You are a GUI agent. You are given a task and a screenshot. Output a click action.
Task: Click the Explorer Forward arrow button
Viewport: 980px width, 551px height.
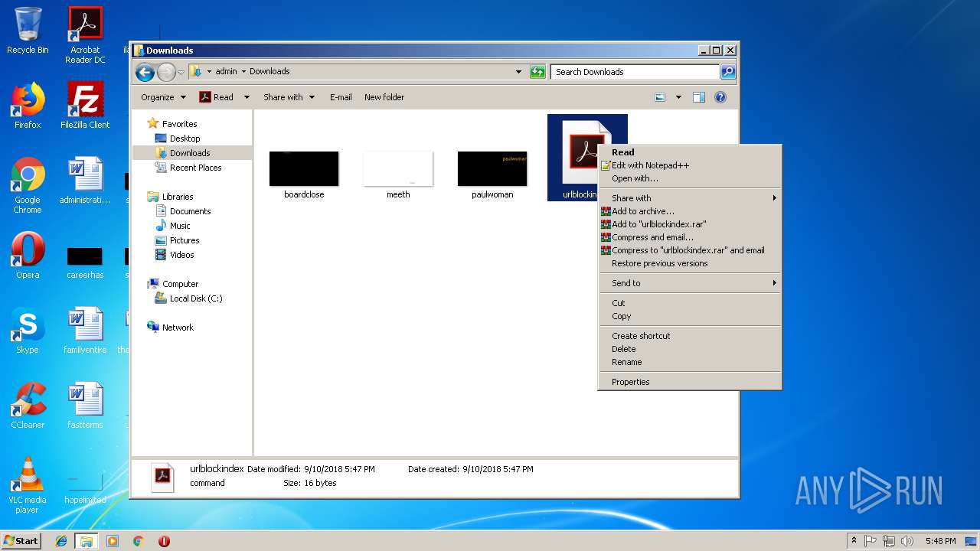pyautogui.click(x=166, y=72)
